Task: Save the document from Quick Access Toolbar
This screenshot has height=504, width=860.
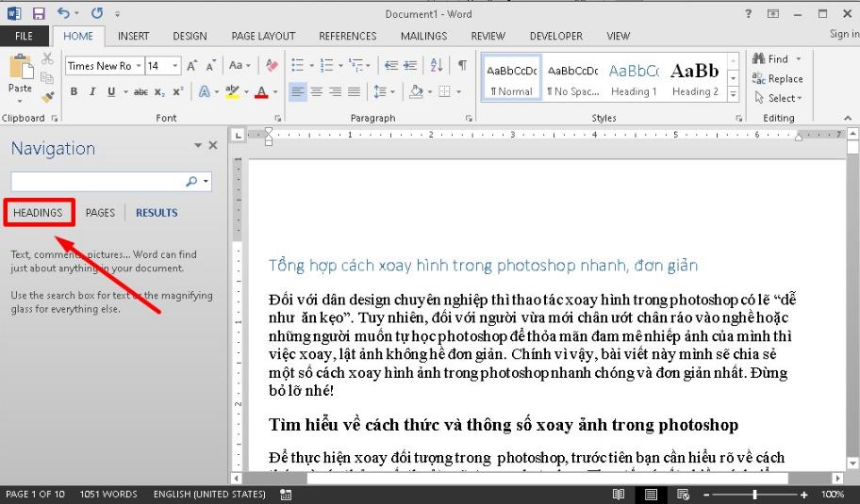Action: tap(39, 13)
